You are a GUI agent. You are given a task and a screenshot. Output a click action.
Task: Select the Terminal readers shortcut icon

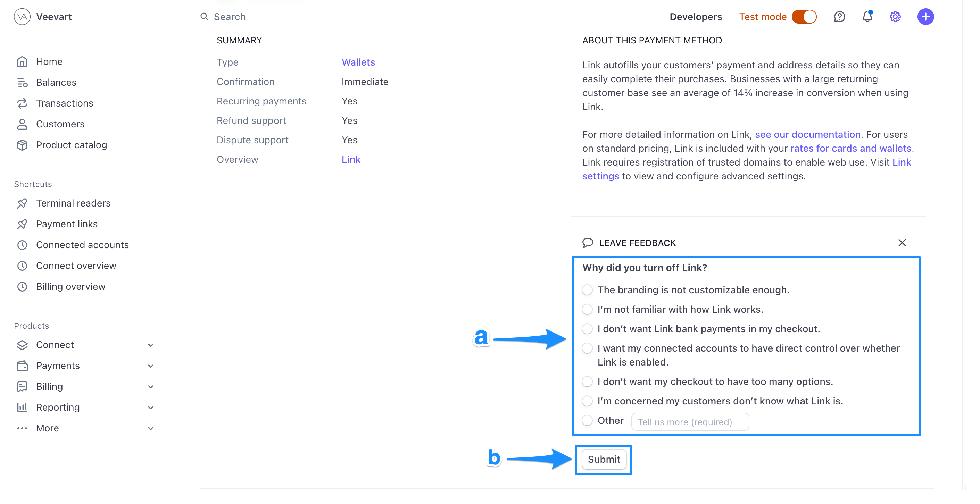pos(22,203)
